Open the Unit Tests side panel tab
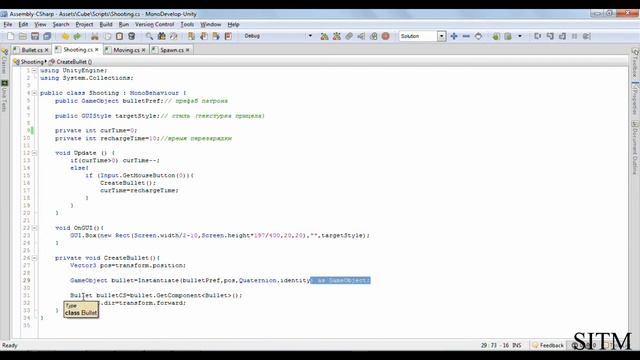 click(4, 96)
